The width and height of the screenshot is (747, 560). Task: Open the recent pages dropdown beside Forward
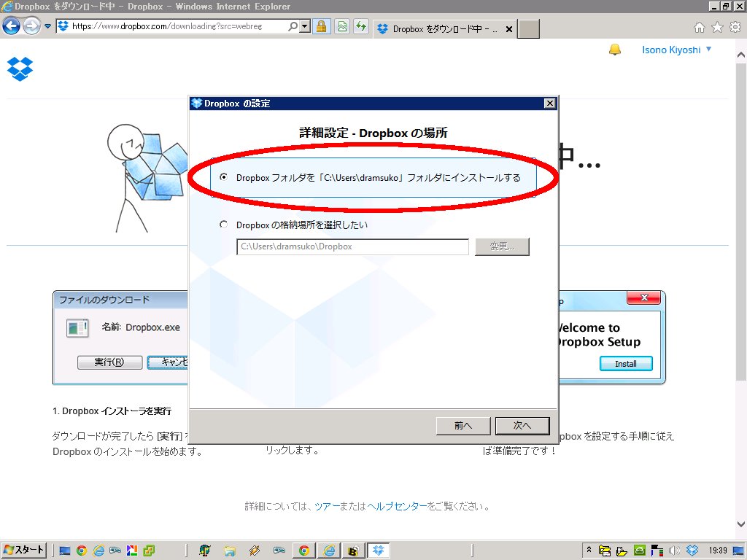click(47, 26)
